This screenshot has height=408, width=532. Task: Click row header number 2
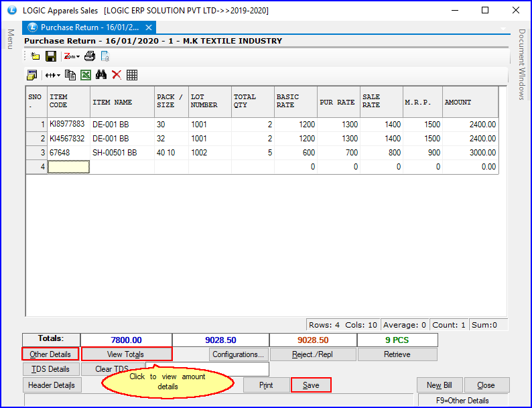click(37, 139)
